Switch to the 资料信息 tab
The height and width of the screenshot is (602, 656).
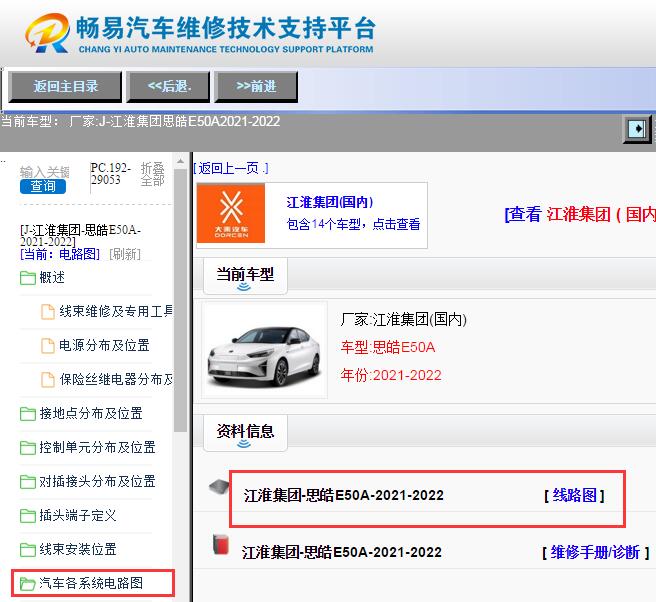pos(245,433)
